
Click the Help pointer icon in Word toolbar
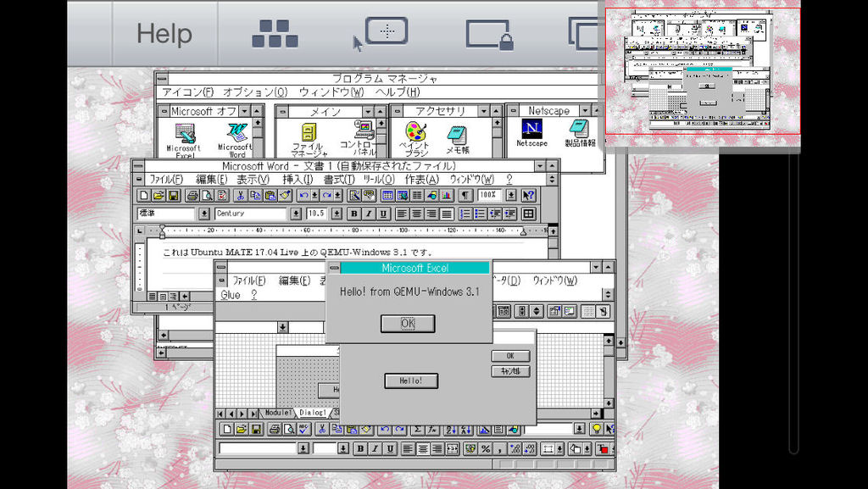(x=529, y=195)
